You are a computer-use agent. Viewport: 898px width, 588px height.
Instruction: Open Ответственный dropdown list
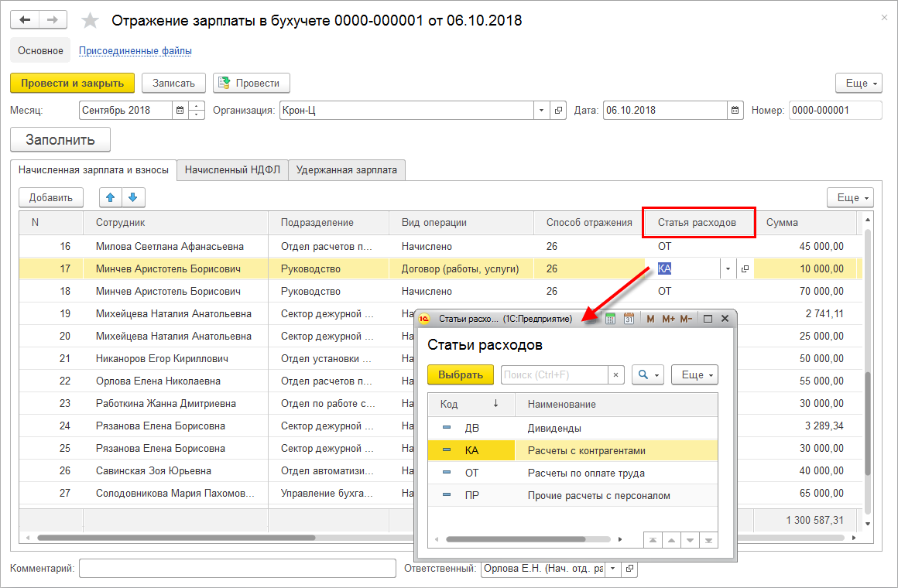[x=613, y=569]
